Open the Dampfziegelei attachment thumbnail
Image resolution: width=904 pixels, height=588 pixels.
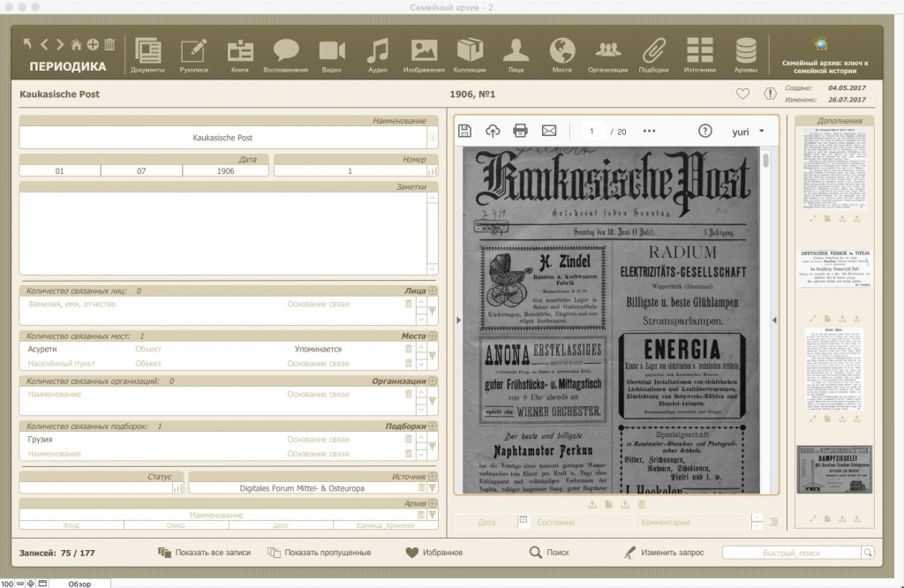tap(834, 469)
